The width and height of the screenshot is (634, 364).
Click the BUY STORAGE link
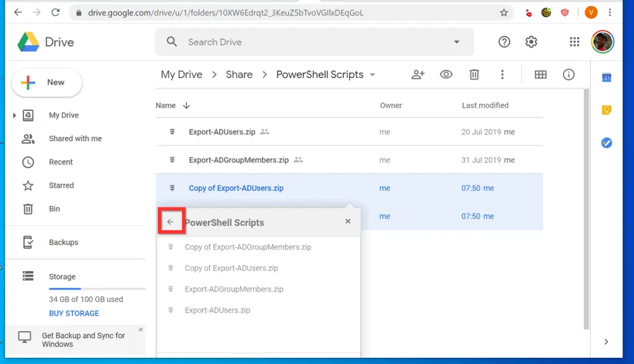tap(74, 313)
